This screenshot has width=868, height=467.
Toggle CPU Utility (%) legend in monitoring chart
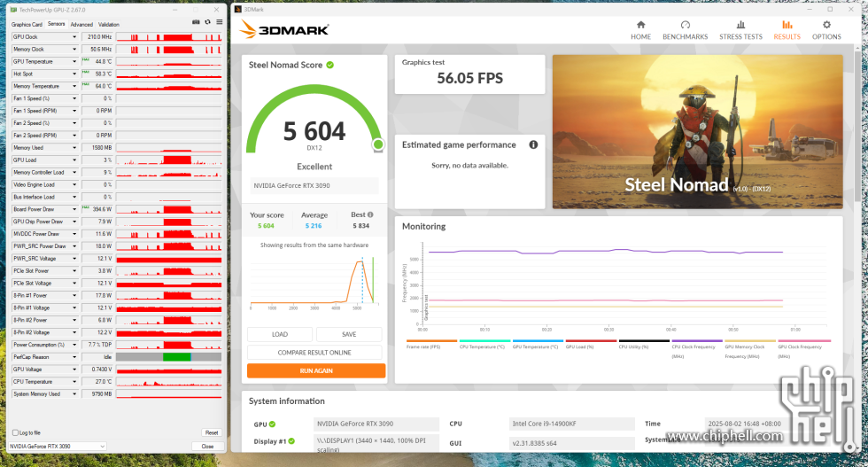pyautogui.click(x=644, y=344)
